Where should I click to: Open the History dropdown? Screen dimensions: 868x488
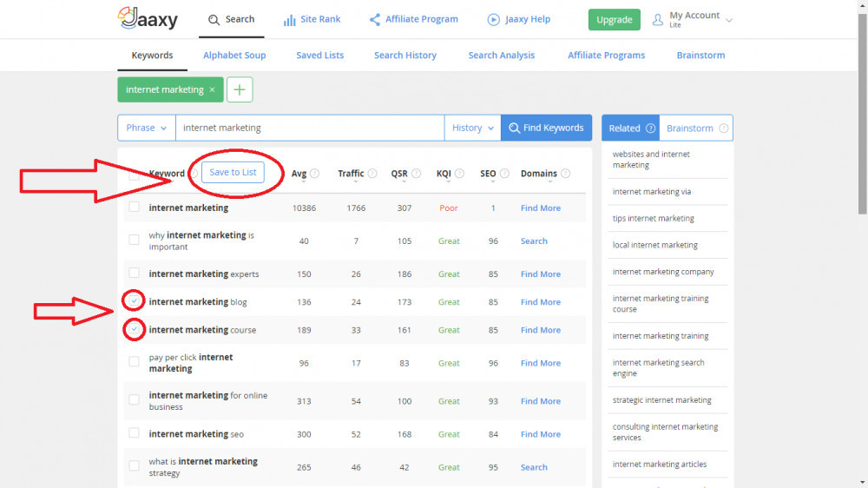tap(473, 128)
